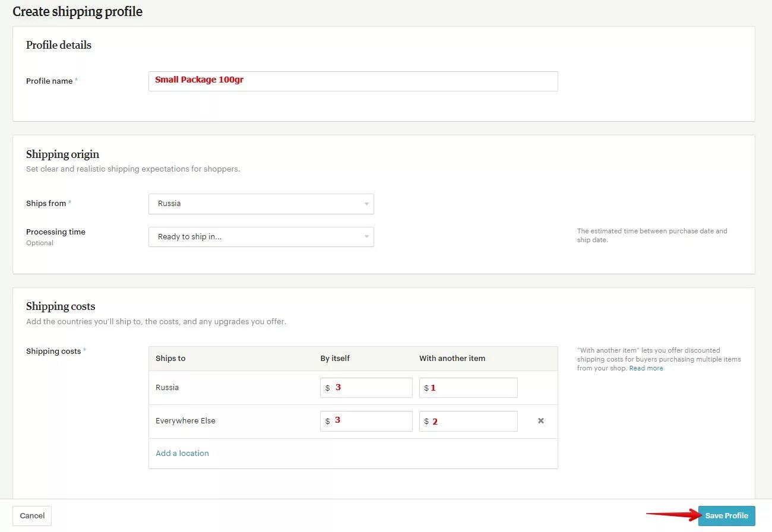Remove the Everywhere Else shipping row
The image size is (772, 532).
point(540,421)
